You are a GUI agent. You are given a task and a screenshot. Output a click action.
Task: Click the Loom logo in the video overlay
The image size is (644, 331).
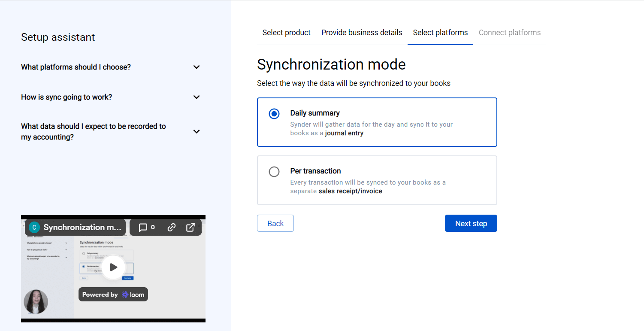124,294
